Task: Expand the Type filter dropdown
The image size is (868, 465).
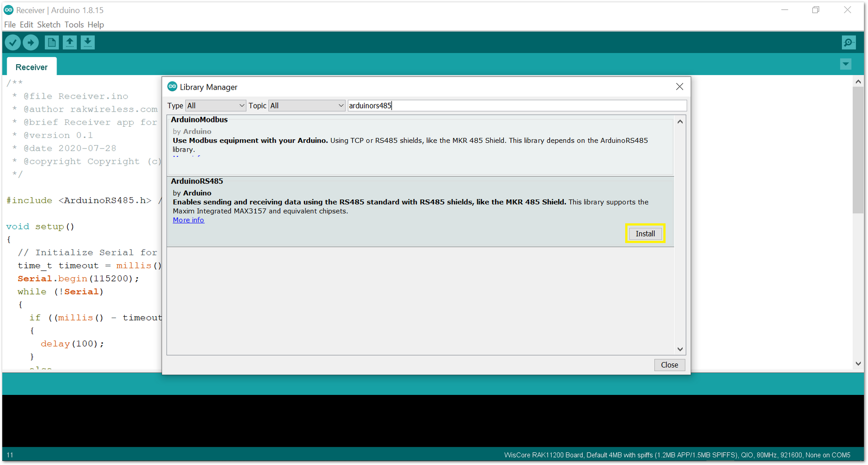Action: (x=216, y=105)
